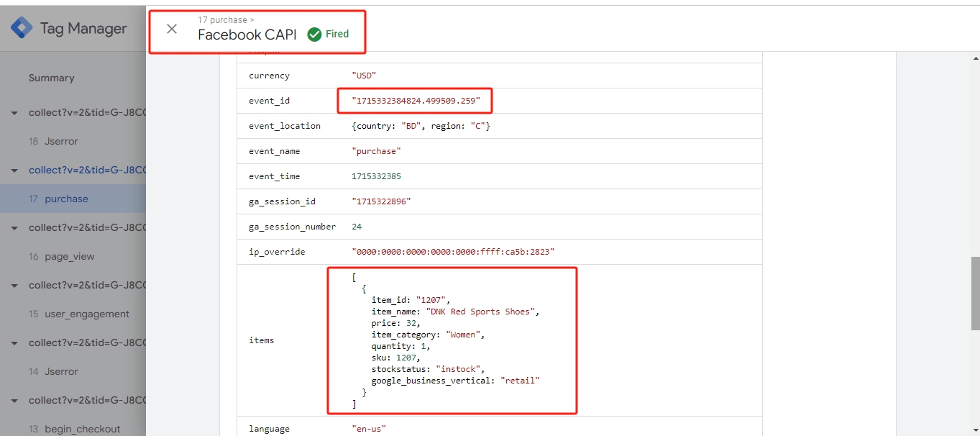The height and width of the screenshot is (436, 980).
Task: Collapse the collect request above 18 Jserror
Action: click(14, 113)
